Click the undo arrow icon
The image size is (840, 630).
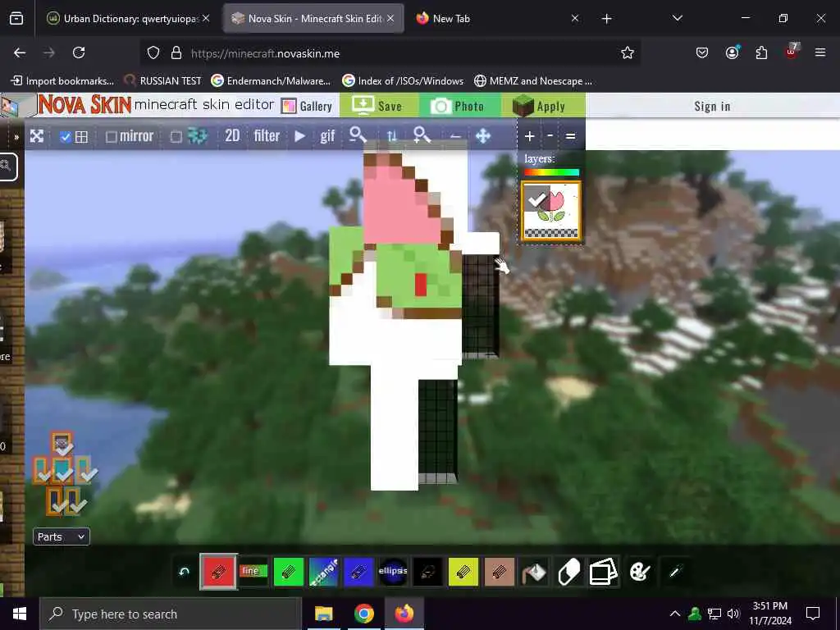point(184,572)
